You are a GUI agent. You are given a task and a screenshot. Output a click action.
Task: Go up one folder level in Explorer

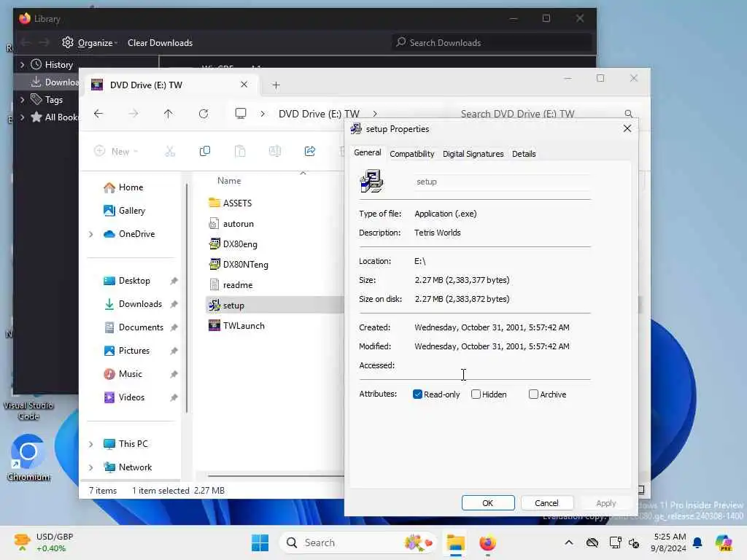(x=169, y=113)
